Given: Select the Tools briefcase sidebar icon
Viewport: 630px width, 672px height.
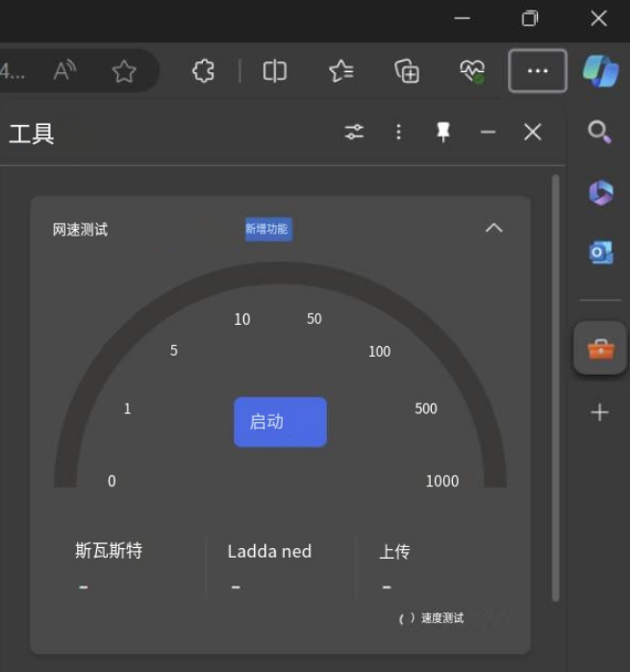Looking at the screenshot, I should [600, 349].
